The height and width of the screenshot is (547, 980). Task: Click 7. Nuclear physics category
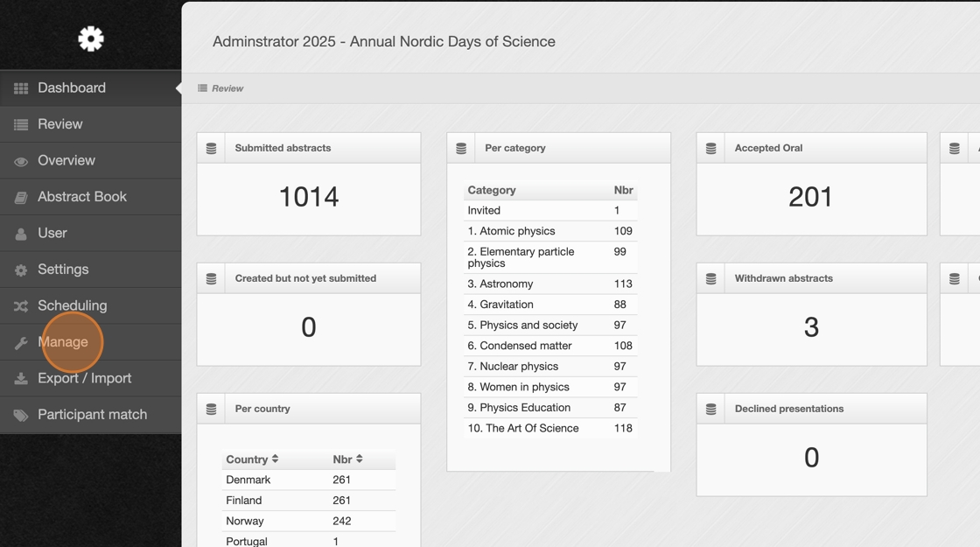[x=550, y=367]
